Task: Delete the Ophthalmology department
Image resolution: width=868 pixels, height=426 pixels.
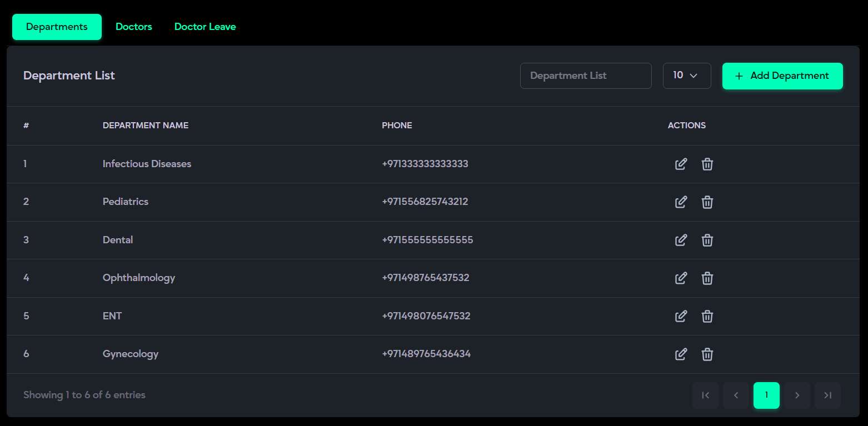Action: [707, 278]
